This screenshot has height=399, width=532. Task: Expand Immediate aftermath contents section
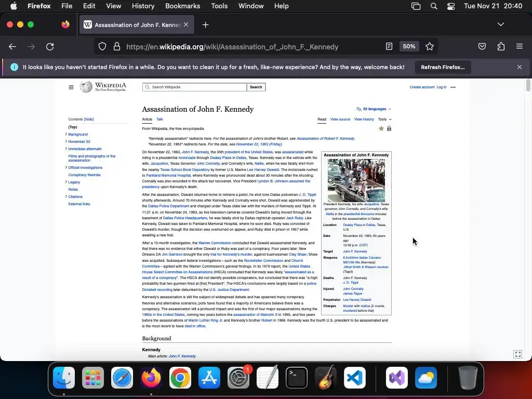(66, 149)
